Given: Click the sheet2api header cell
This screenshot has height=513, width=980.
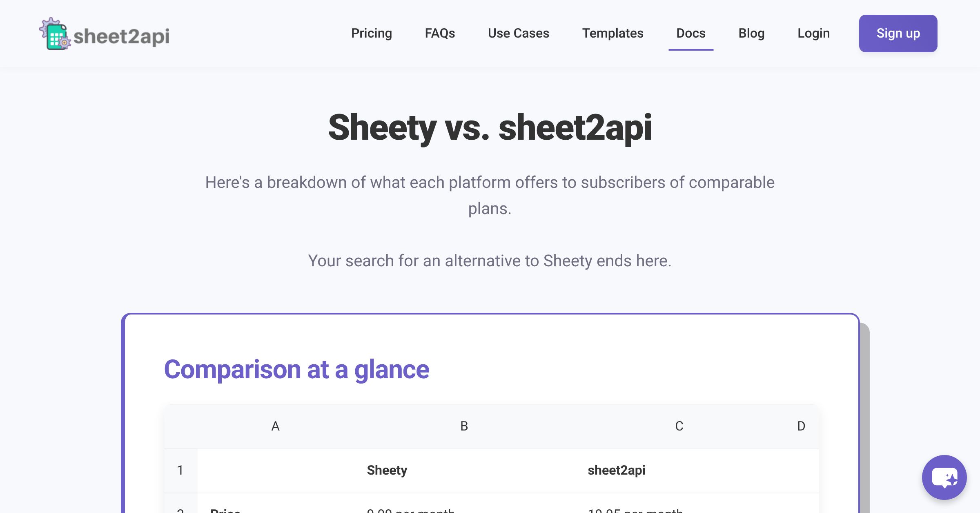Looking at the screenshot, I should pos(617,470).
